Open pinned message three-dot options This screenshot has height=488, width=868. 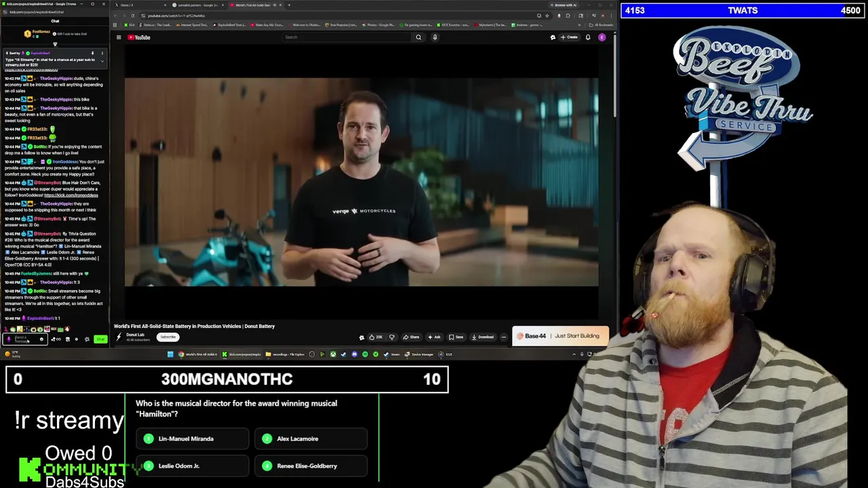pos(102,53)
